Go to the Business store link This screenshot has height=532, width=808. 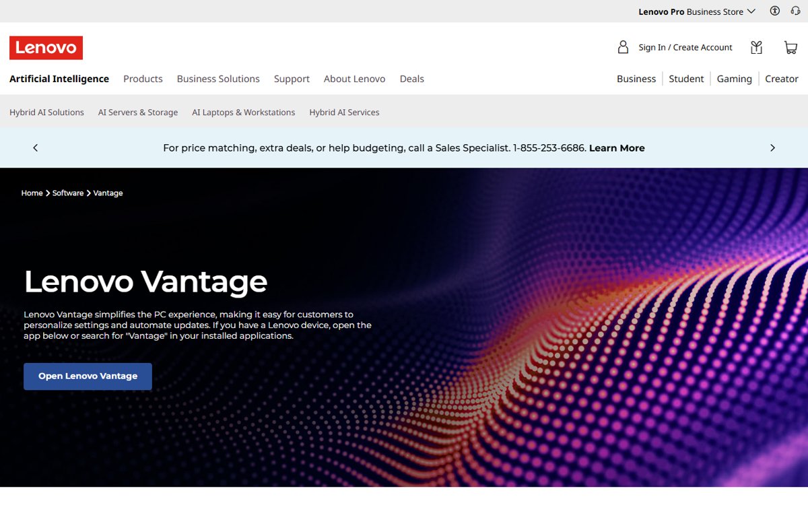click(636, 79)
